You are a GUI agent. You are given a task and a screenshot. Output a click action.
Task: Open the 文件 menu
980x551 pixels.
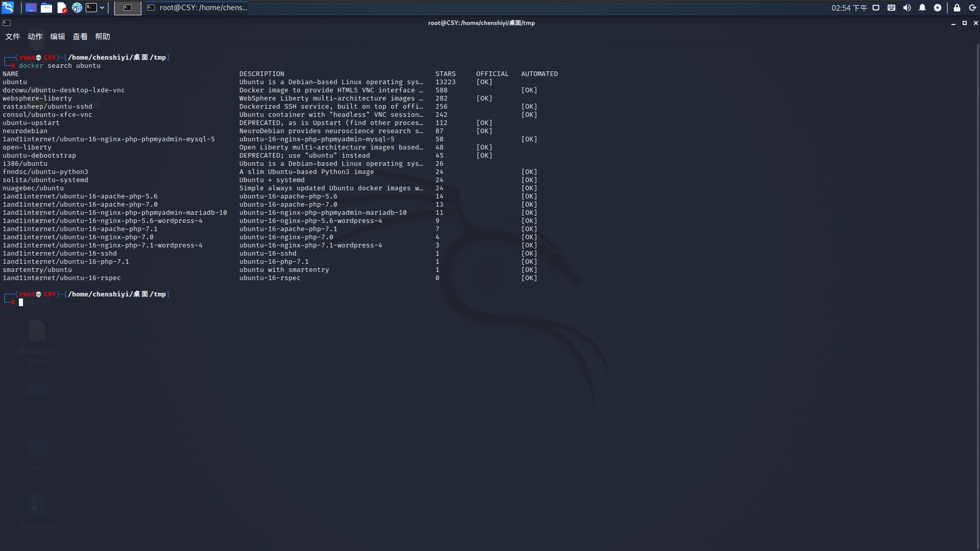tap(12, 37)
